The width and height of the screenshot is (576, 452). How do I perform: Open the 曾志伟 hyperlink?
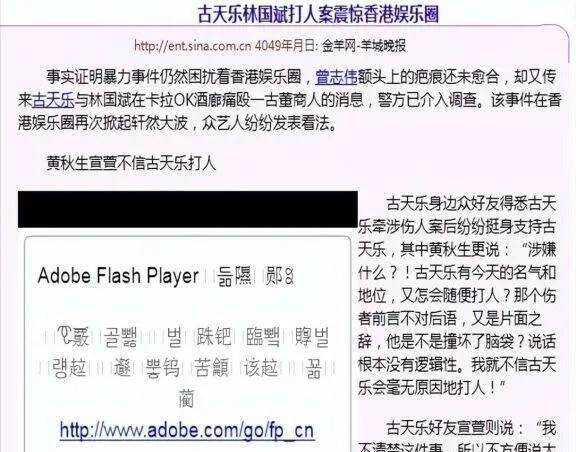[x=336, y=77]
